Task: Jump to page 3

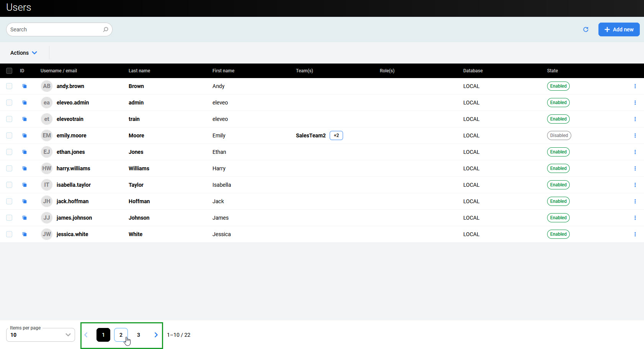Action: [x=139, y=335]
